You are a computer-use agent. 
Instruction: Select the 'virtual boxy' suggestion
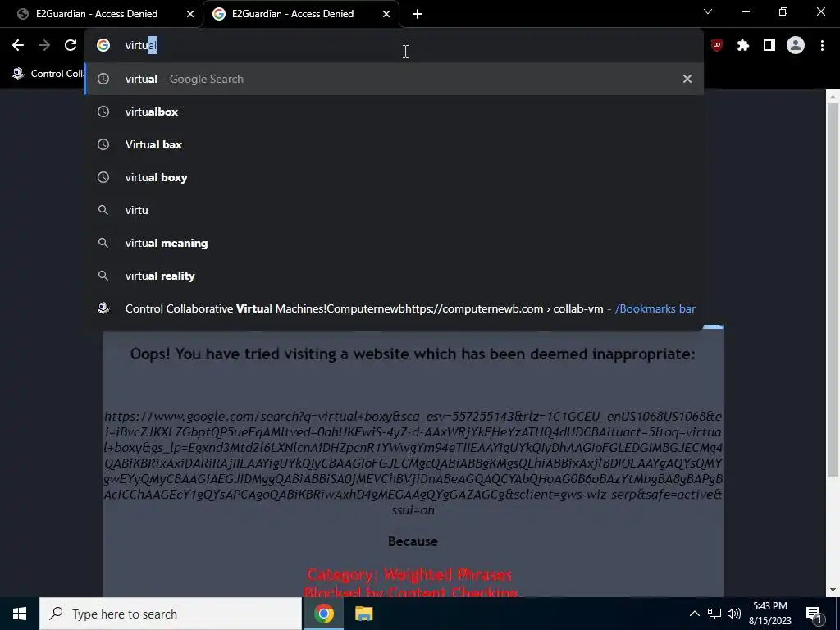pyautogui.click(x=395, y=177)
